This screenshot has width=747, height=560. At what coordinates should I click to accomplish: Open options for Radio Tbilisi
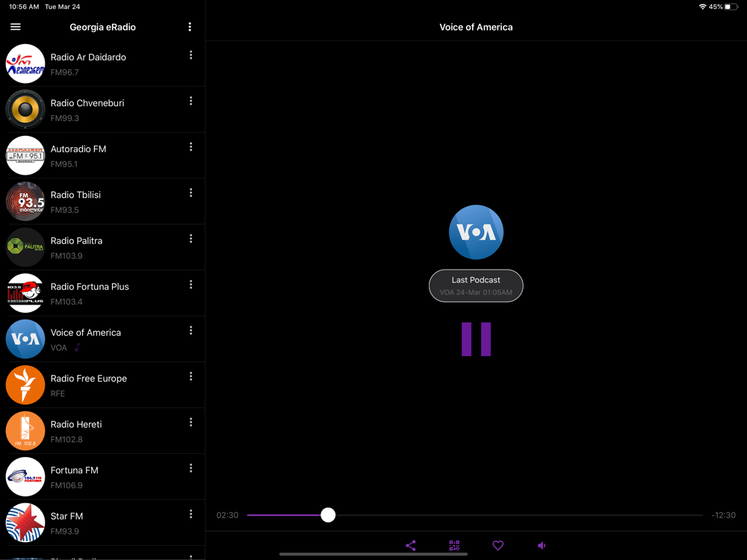[x=191, y=193]
